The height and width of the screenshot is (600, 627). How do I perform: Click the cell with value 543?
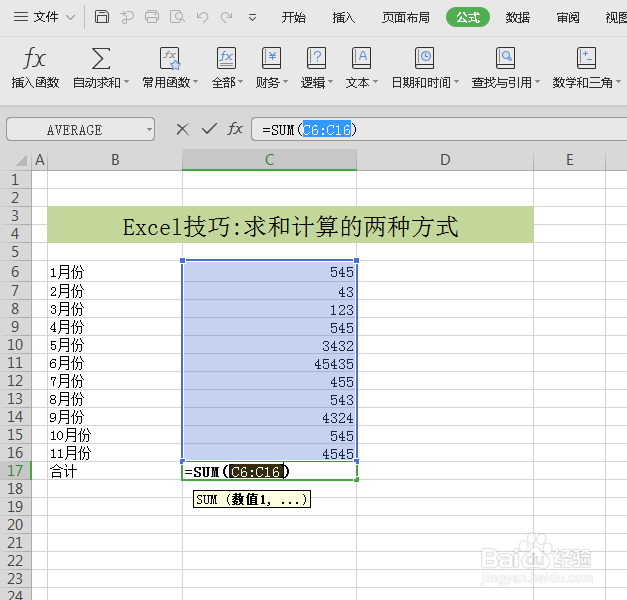pyautogui.click(x=270, y=399)
